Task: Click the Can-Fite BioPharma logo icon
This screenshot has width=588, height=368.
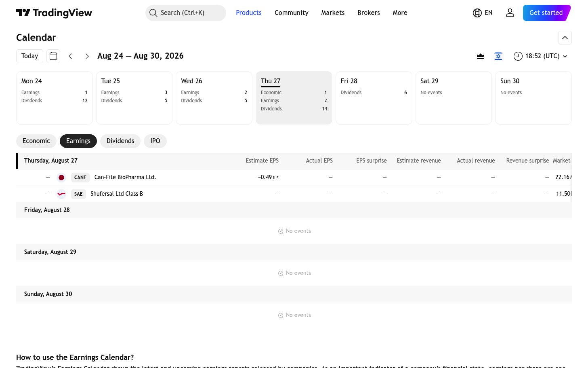Action: 61,178
